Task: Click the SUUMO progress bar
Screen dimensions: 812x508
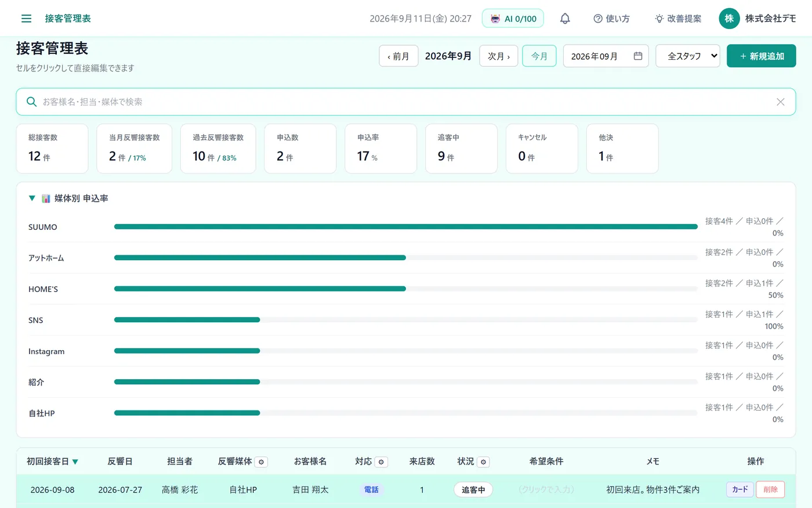Action: click(406, 226)
